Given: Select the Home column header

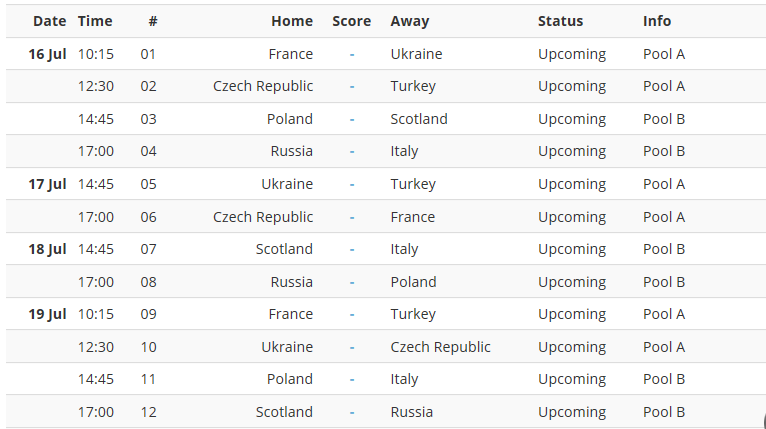Looking at the screenshot, I should pos(292,21).
